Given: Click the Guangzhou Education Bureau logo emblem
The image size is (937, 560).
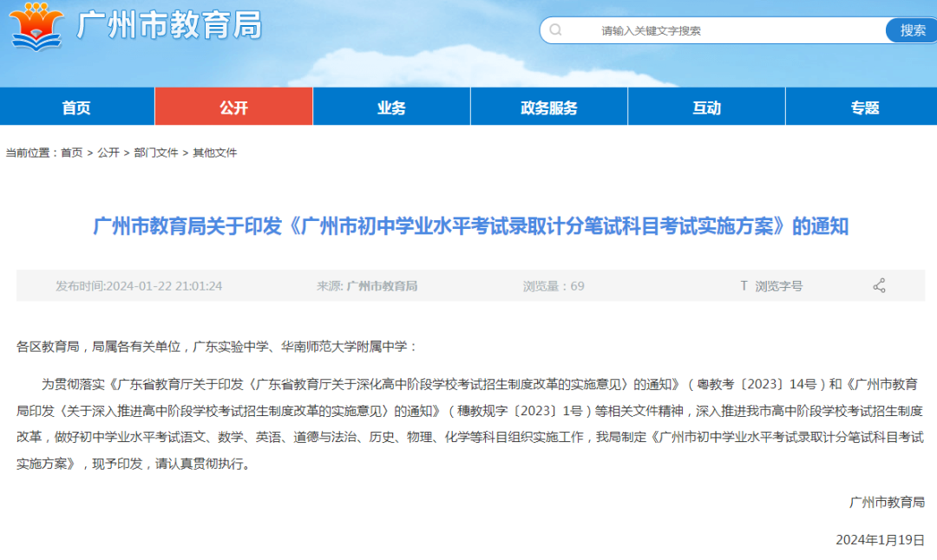Looking at the screenshot, I should point(36,26).
